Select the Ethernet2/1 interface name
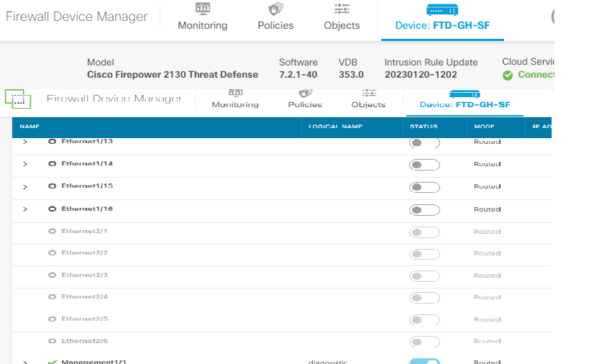 point(85,231)
